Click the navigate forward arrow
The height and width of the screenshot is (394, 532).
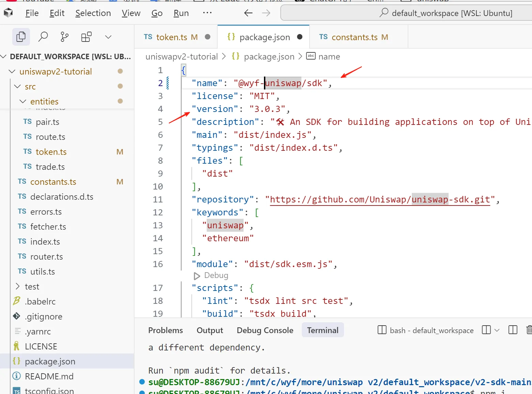pos(266,13)
